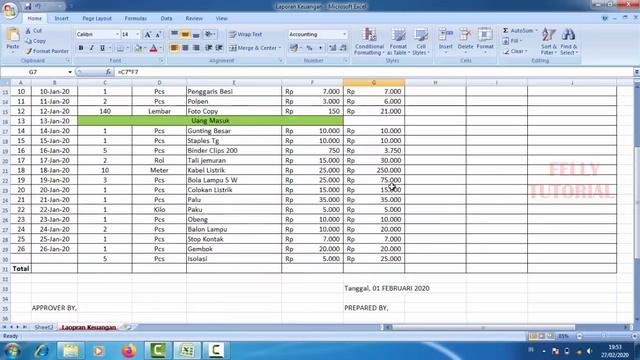Click the Wrap Text button

(x=245, y=34)
